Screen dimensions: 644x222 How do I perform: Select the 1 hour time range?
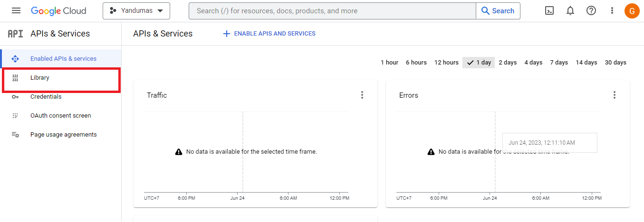(389, 63)
